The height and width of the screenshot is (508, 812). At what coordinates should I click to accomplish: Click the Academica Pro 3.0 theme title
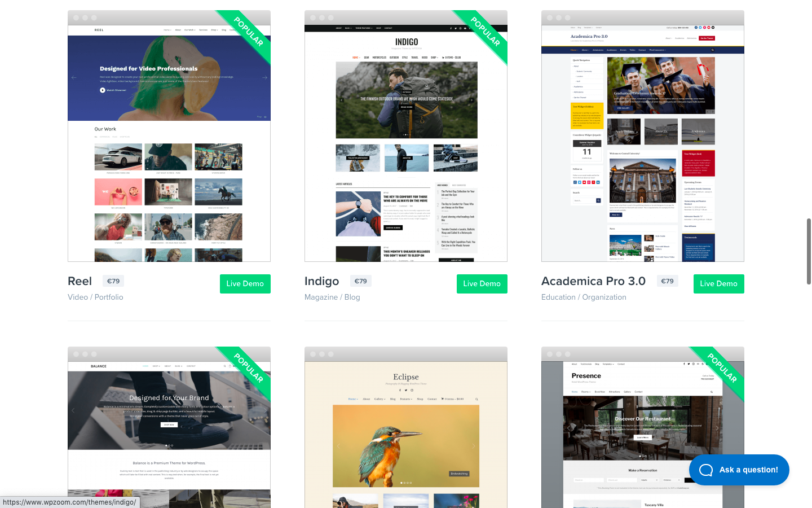(x=593, y=281)
